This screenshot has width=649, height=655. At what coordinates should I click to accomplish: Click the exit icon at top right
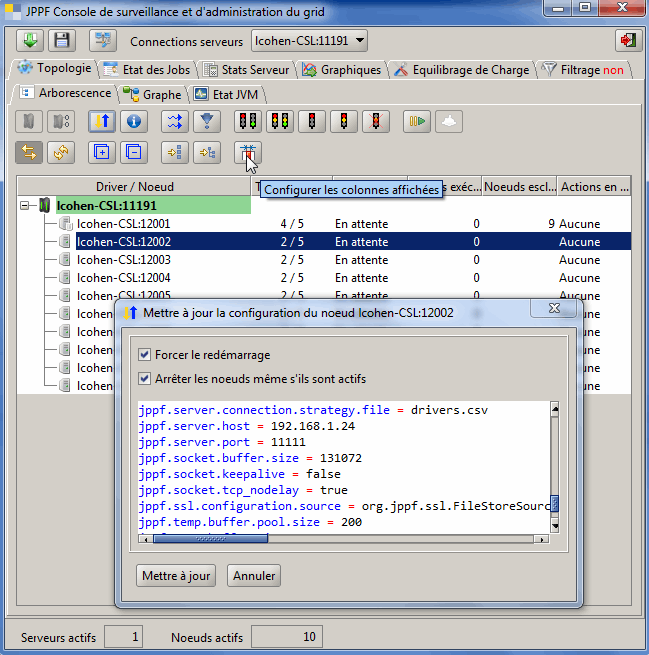click(627, 40)
